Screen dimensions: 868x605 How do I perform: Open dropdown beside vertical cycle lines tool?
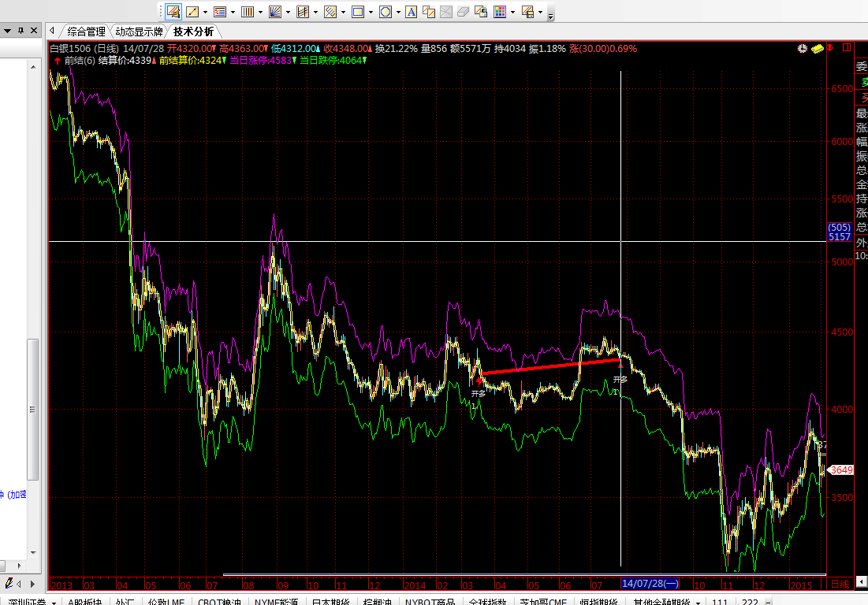260,12
